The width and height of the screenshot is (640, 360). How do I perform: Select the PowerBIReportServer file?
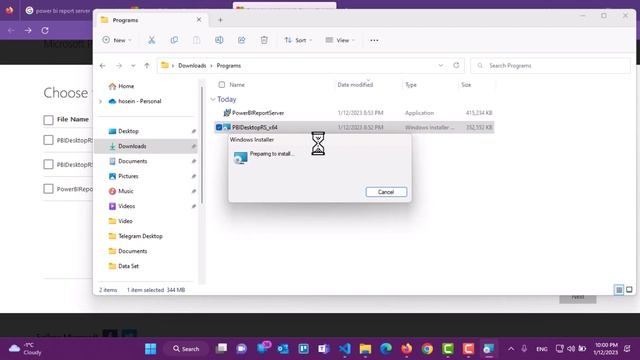[354, 113]
